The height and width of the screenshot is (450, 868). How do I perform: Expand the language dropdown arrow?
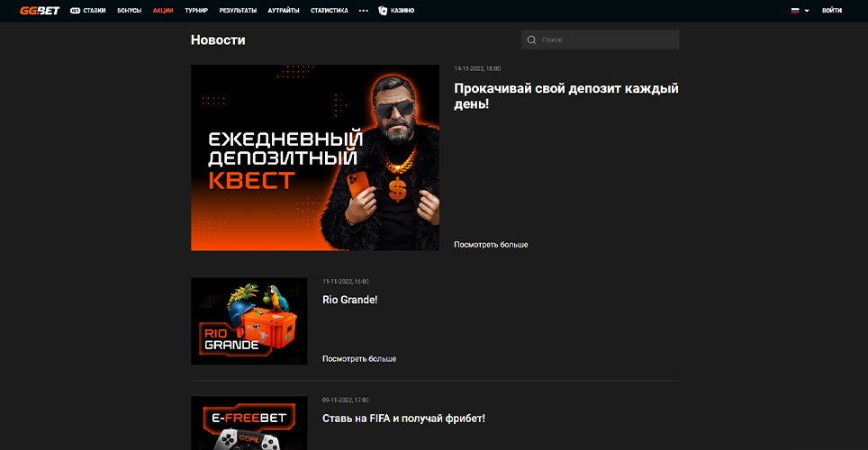[x=807, y=11]
